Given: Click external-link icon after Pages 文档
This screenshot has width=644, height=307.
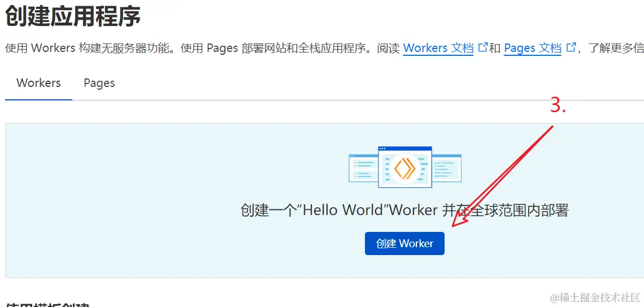Looking at the screenshot, I should [571, 47].
